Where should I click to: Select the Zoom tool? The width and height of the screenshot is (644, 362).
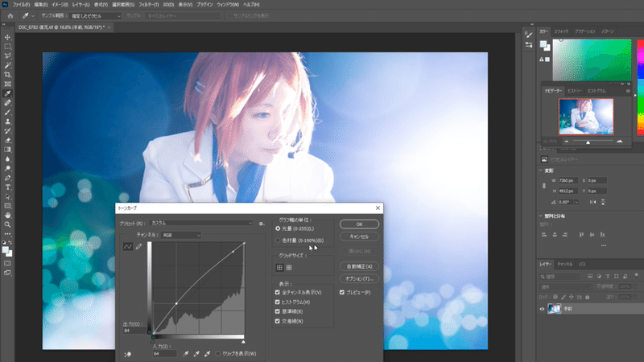coord(7,224)
